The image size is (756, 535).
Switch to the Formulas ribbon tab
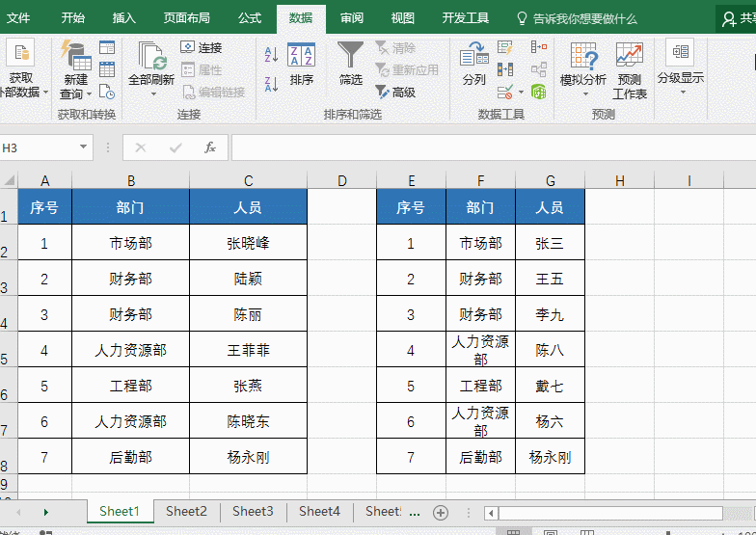249,18
